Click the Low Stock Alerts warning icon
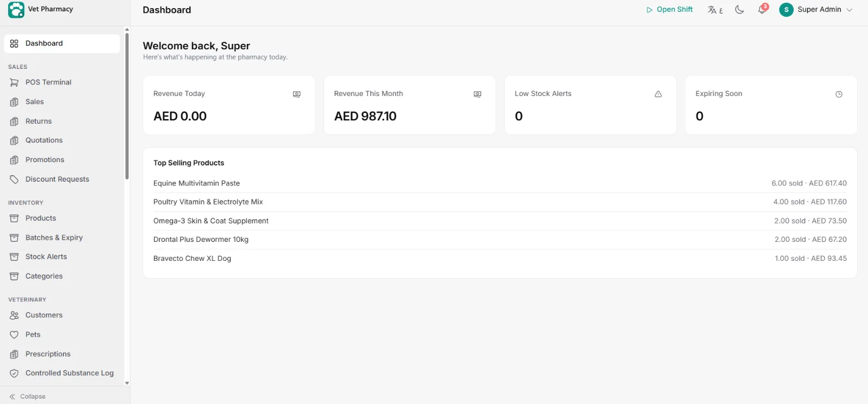868x404 pixels. point(658,94)
